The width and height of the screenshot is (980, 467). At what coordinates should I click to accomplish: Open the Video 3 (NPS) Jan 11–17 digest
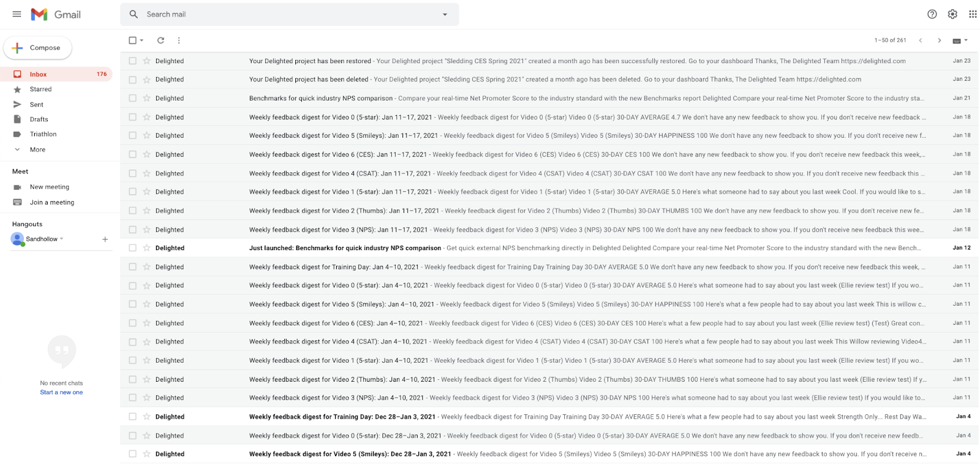[x=549, y=229]
